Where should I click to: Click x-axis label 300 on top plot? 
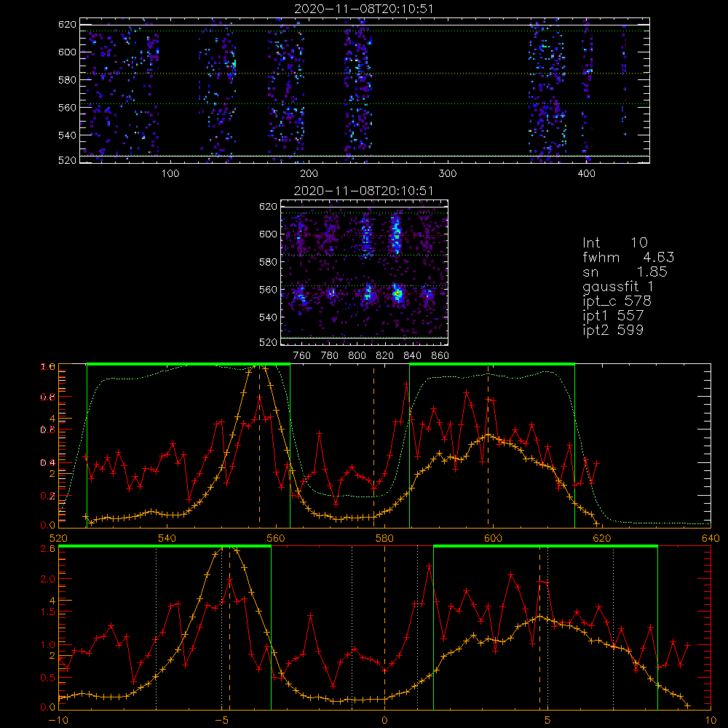tap(447, 174)
